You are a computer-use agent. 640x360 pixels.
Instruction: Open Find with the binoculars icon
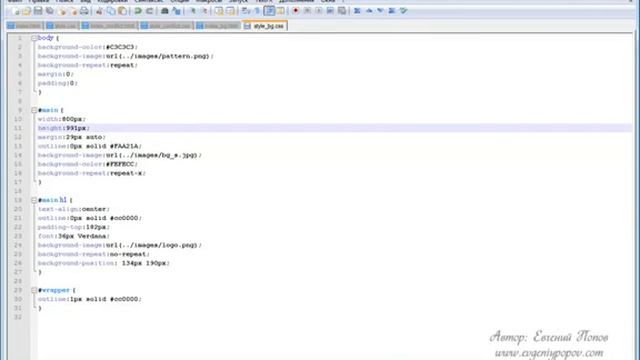coord(164,11)
